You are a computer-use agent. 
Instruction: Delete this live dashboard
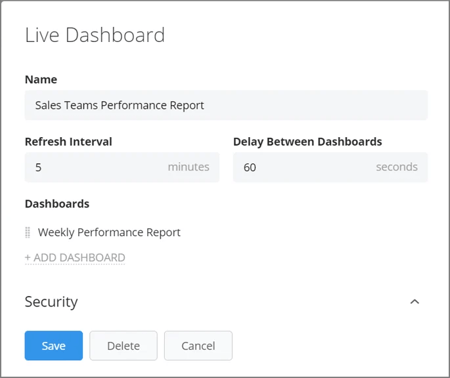[123, 346]
